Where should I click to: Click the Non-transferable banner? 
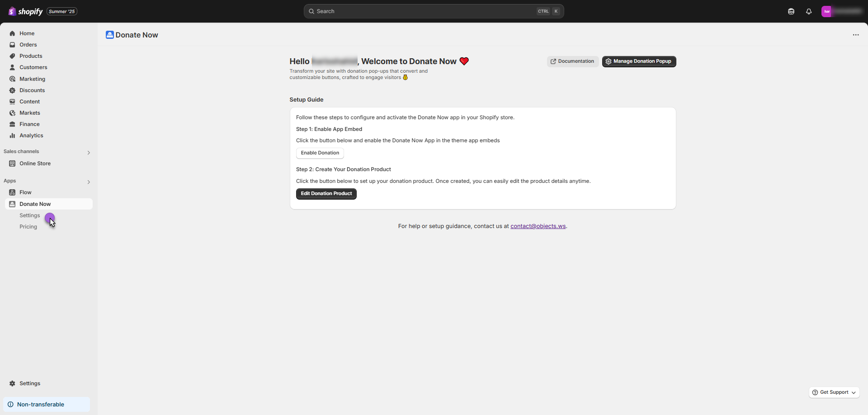click(47, 405)
